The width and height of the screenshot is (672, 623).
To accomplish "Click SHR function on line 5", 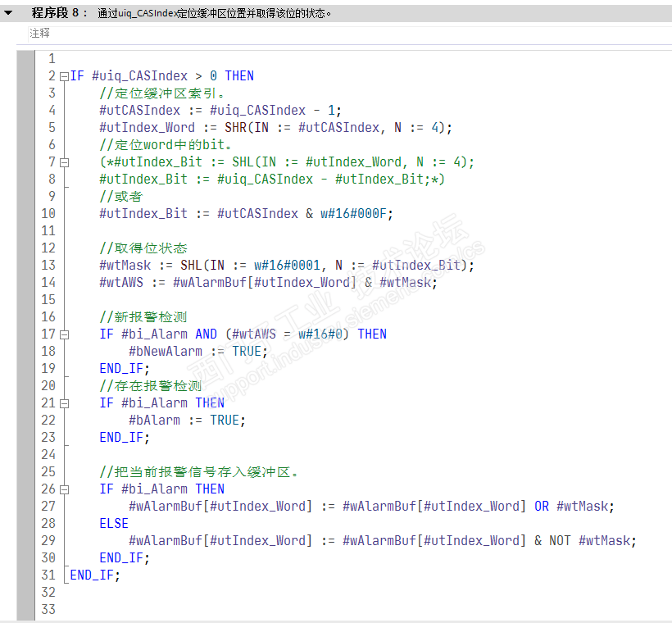I will click(235, 128).
